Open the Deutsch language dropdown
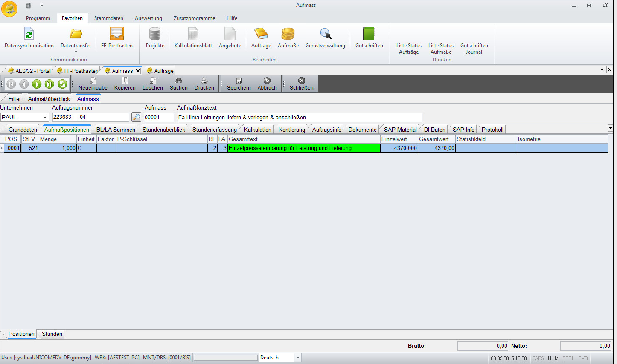617x364 pixels. pos(298,358)
